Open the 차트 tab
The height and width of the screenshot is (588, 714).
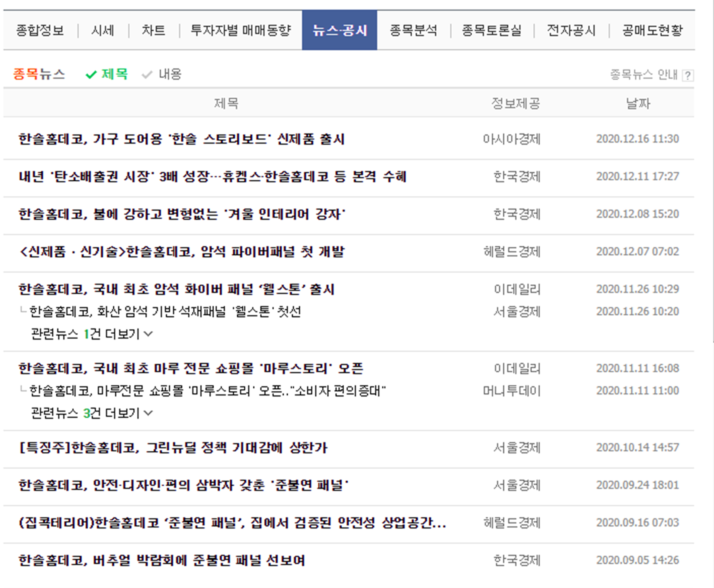point(153,30)
